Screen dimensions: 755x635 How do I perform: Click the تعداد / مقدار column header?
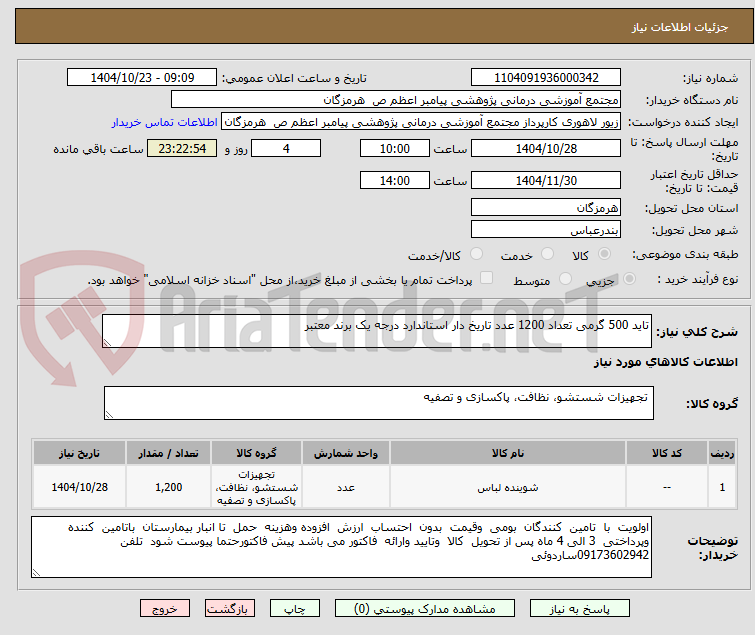(169, 453)
